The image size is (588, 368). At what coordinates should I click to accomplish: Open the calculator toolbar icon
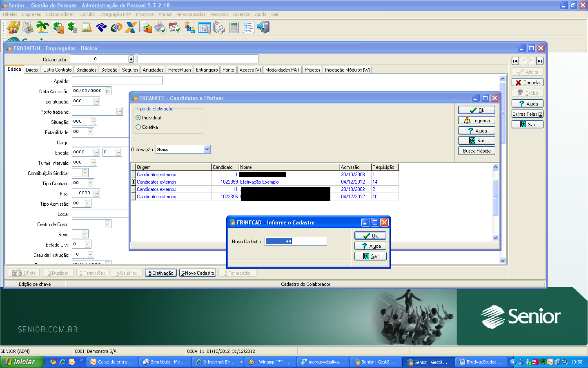pyautogui.click(x=234, y=27)
